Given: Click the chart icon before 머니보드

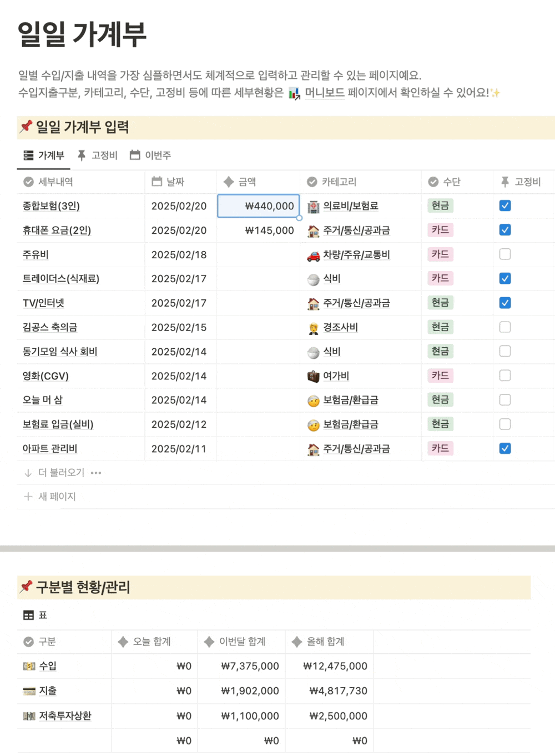Looking at the screenshot, I should [294, 93].
